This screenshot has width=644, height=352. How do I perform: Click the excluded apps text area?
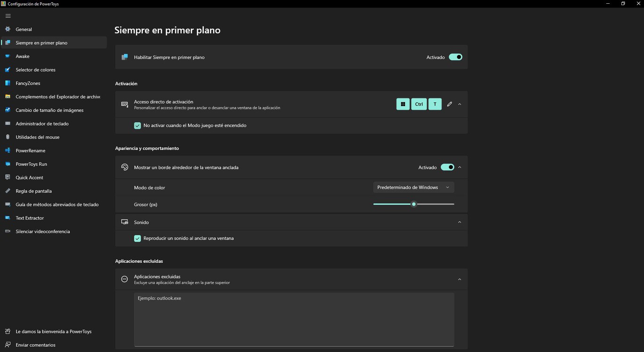293,319
